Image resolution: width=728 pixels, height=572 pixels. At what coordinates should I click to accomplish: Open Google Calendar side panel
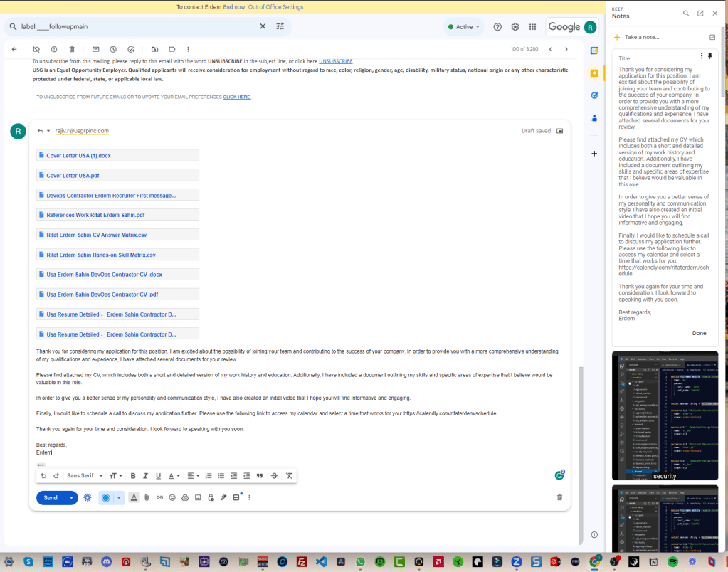tap(594, 51)
